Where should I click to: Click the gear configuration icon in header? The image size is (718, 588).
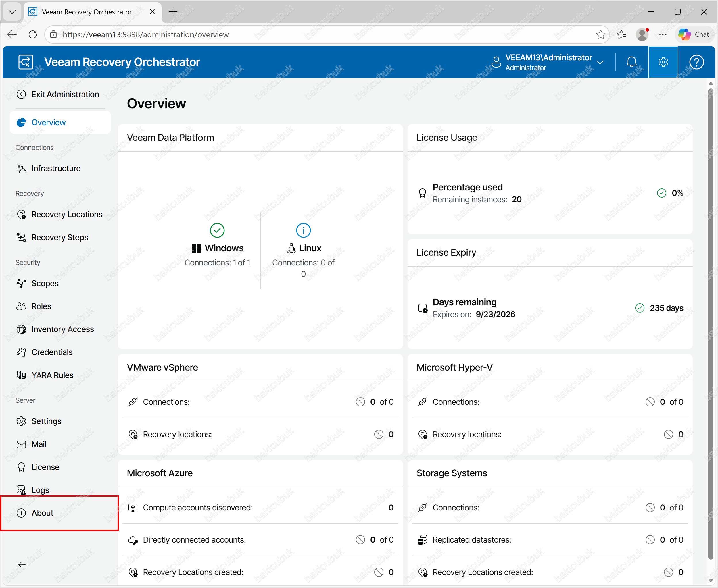click(663, 62)
